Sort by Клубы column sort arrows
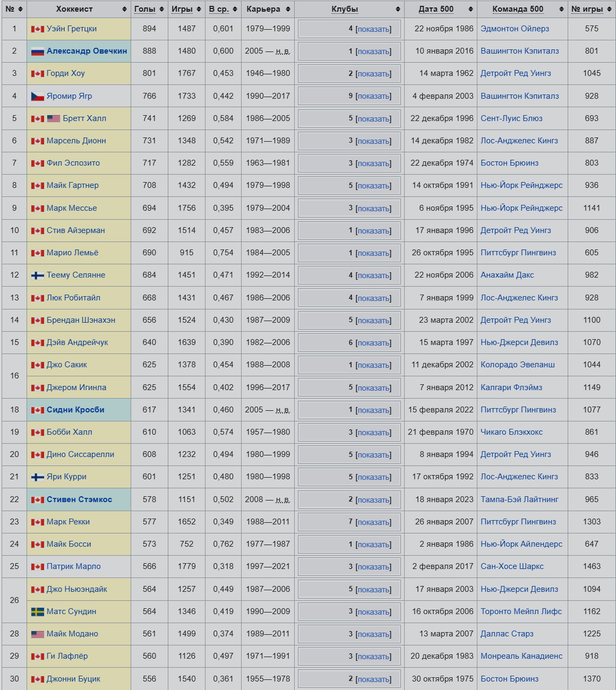616x690 pixels. point(398,9)
